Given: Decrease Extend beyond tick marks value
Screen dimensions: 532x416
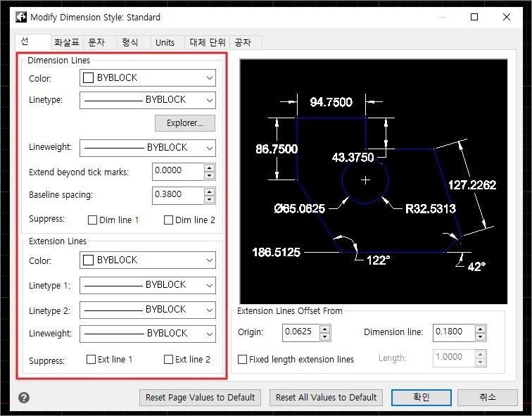Looking at the screenshot, I should 209,175.
